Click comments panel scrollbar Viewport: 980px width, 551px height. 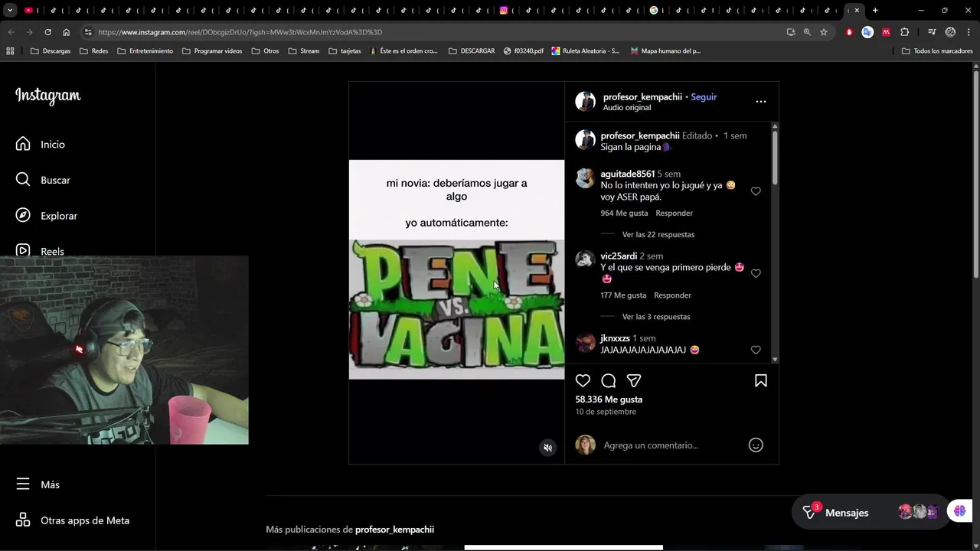point(775,157)
